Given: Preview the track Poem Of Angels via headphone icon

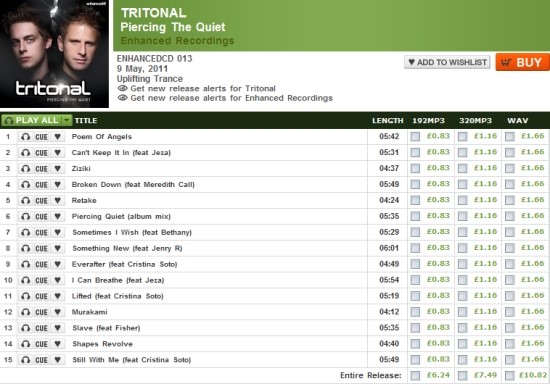Looking at the screenshot, I should [x=25, y=137].
